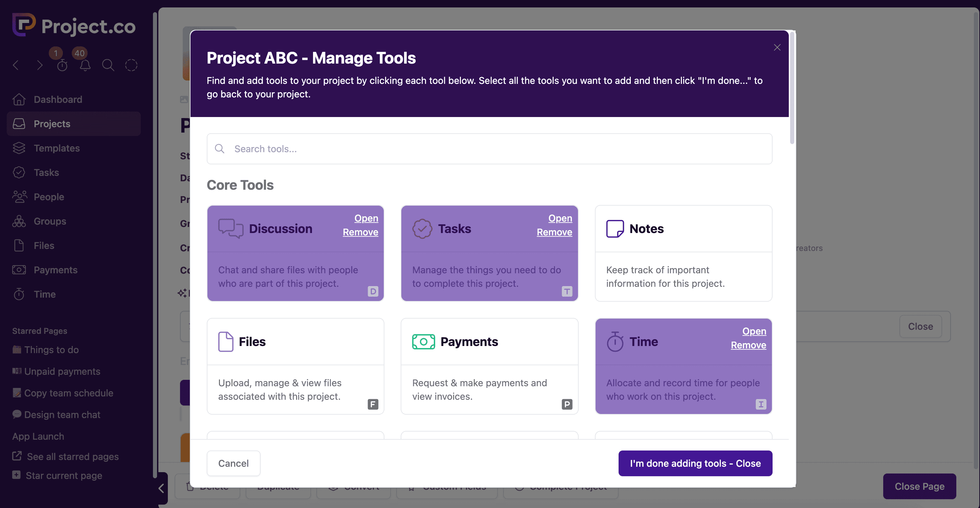The height and width of the screenshot is (508, 980).
Task: Click I'm done adding tools - Close
Action: click(x=695, y=463)
